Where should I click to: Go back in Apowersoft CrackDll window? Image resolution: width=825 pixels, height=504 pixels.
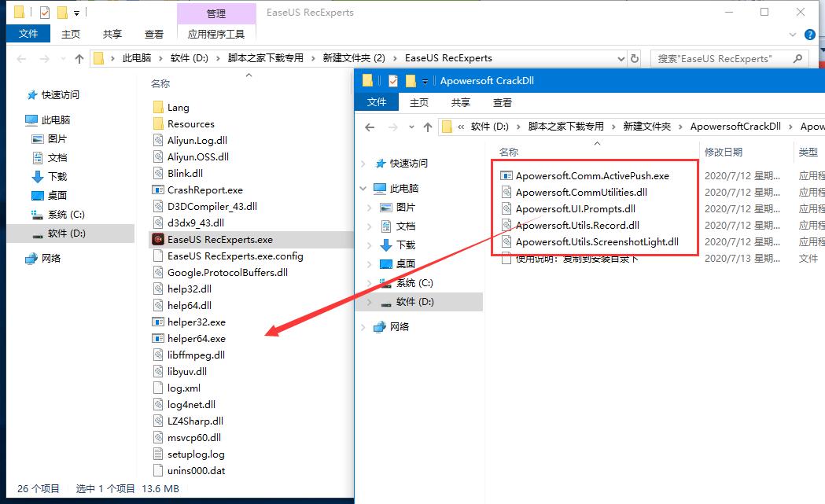pyautogui.click(x=370, y=127)
